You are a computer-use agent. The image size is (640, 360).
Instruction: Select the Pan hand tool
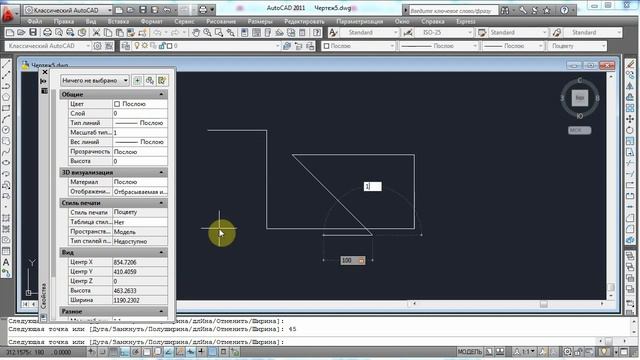pyautogui.click(x=196, y=33)
